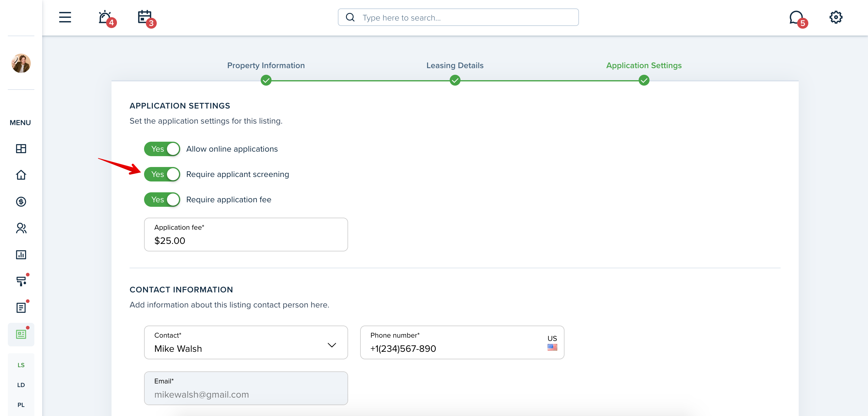Focus the top search box
The height and width of the screenshot is (416, 868).
pyautogui.click(x=458, y=17)
